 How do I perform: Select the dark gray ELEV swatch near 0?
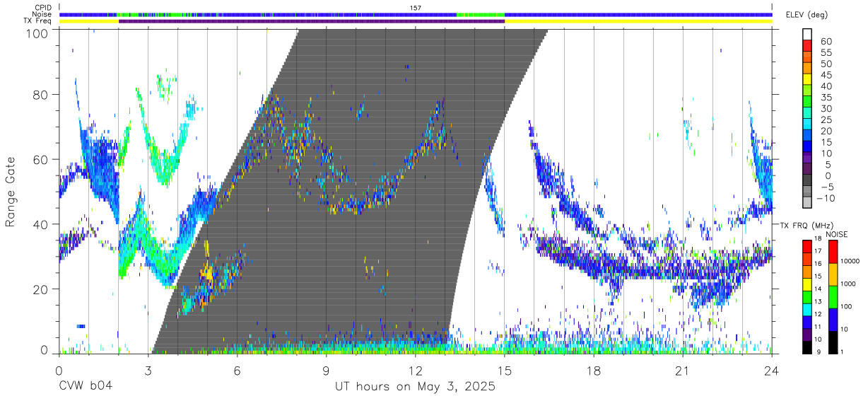[807, 181]
